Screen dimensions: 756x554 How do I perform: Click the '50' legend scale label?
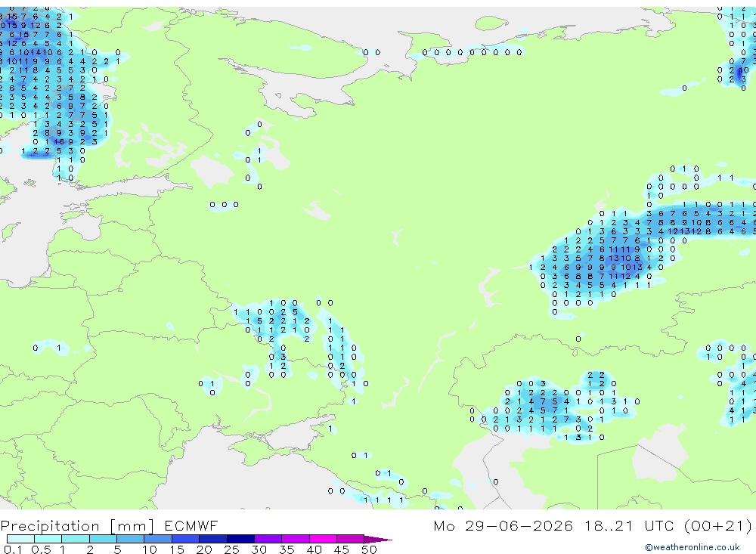point(369,549)
